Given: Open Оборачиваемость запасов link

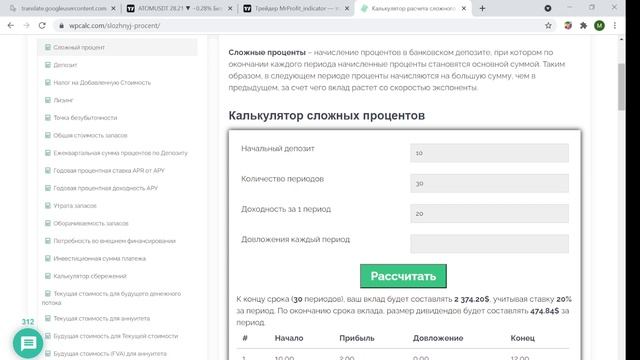Looking at the screenshot, I should [91, 223].
